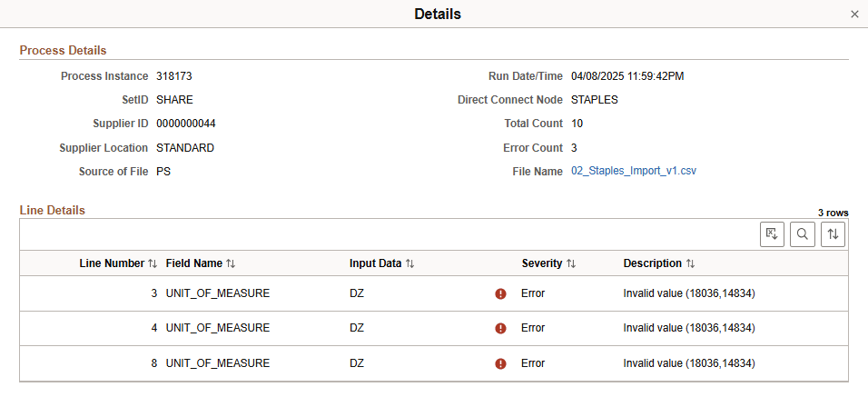
Task: Select Total Count value 10
Action: tap(577, 124)
